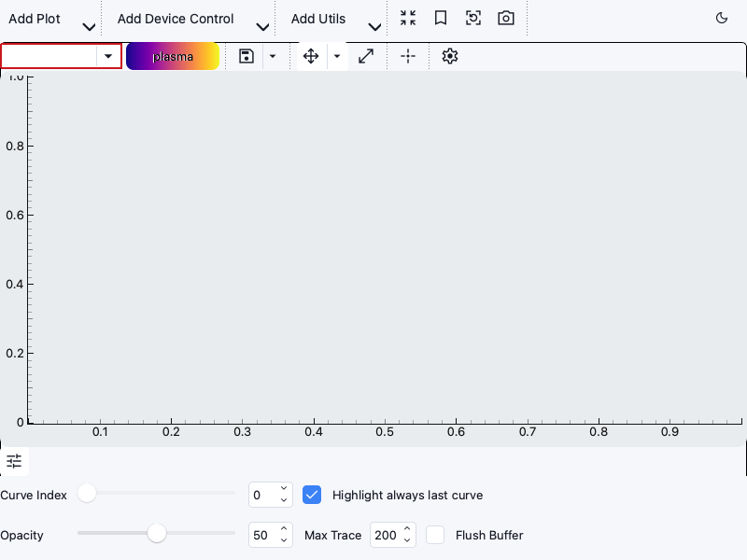Click the save floppy disk icon
Viewport: 747px width, 560px height.
247,56
